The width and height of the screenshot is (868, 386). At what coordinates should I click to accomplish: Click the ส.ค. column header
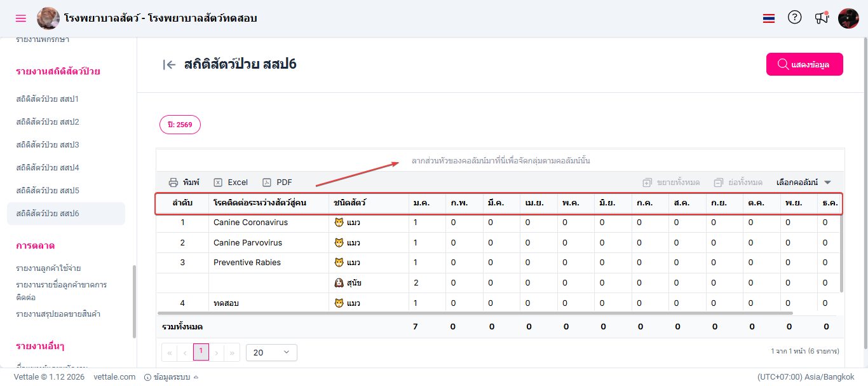click(x=687, y=203)
